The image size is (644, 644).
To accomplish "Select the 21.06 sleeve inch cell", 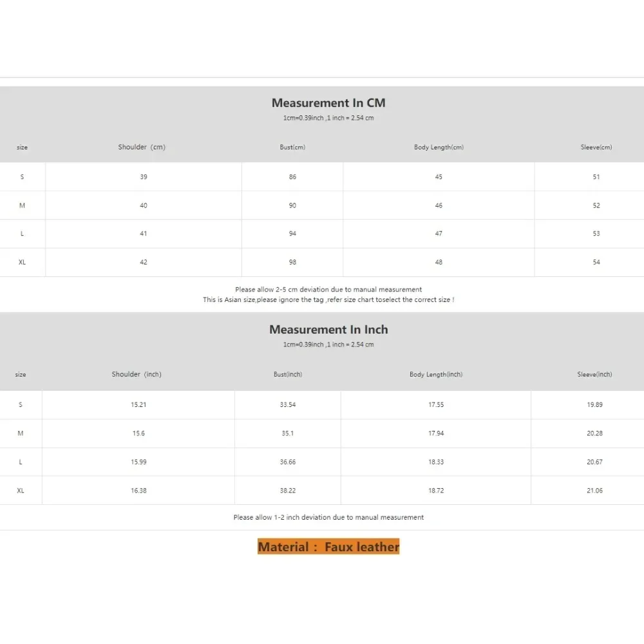I will (594, 491).
